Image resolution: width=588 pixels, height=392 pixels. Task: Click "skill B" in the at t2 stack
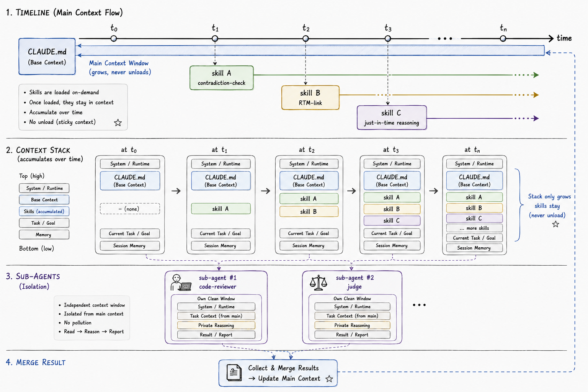309,212
